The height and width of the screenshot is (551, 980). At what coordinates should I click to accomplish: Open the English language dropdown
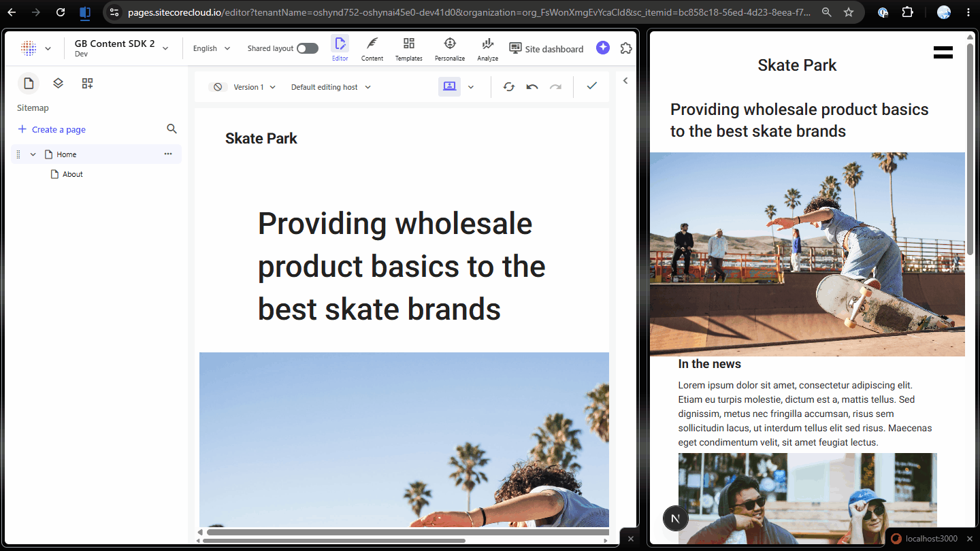point(212,48)
